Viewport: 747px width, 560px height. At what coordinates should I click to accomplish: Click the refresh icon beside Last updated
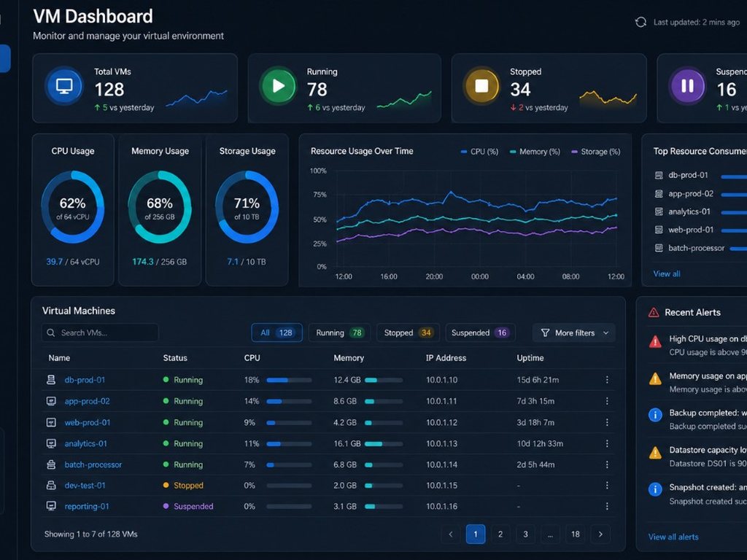pyautogui.click(x=640, y=22)
